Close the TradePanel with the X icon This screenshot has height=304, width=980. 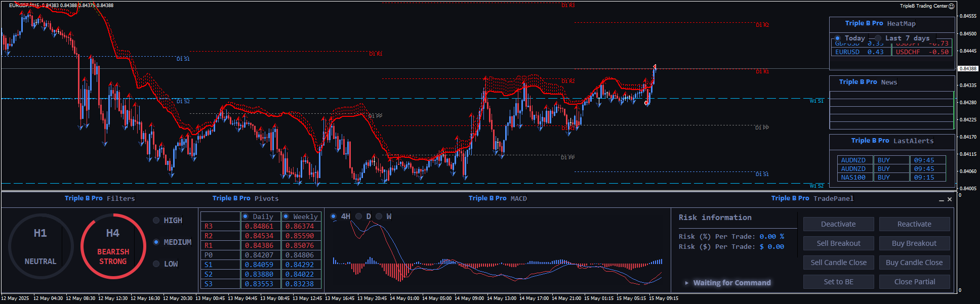(x=950, y=199)
